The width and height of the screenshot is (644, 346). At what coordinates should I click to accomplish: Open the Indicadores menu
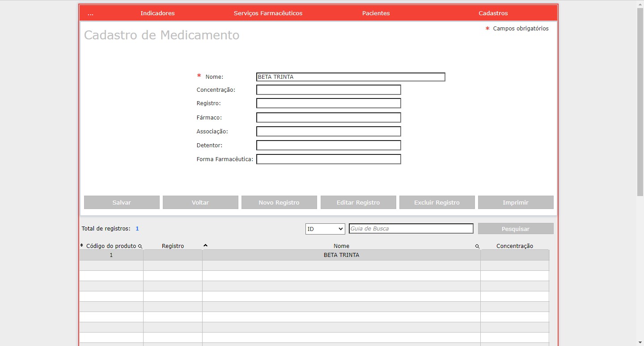click(x=157, y=13)
